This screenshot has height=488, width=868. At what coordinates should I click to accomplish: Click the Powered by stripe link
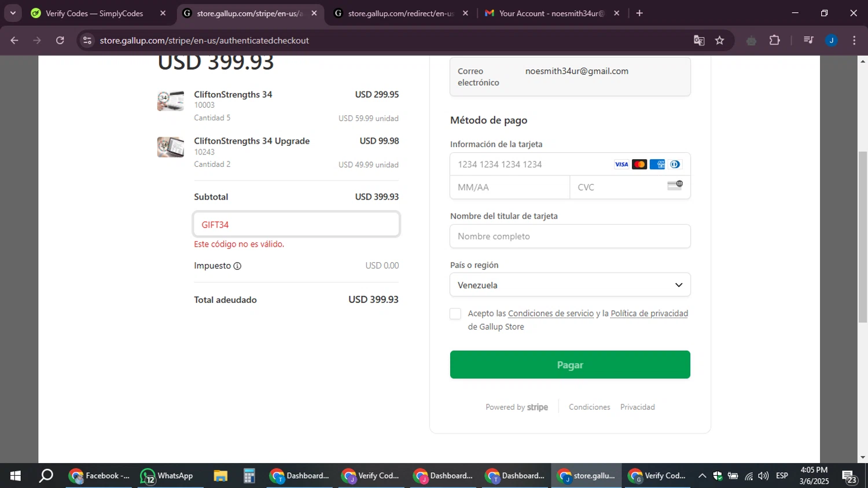pyautogui.click(x=517, y=407)
